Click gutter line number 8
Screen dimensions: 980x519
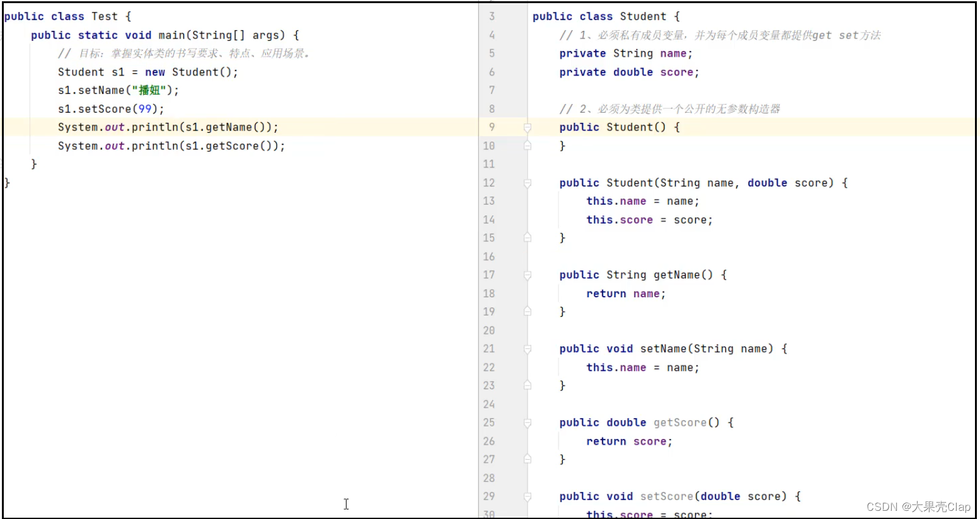[492, 109]
